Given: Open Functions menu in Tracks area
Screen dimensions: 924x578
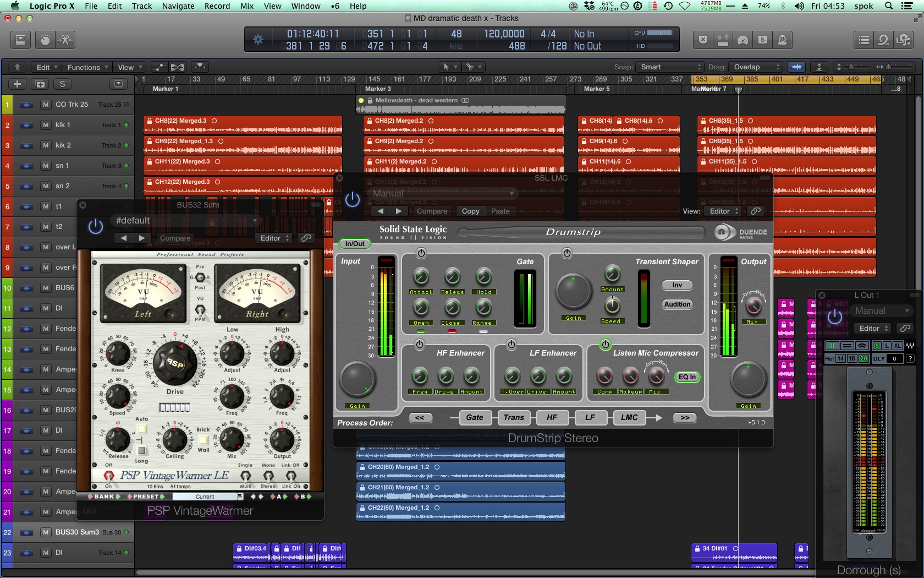Looking at the screenshot, I should (x=87, y=67).
